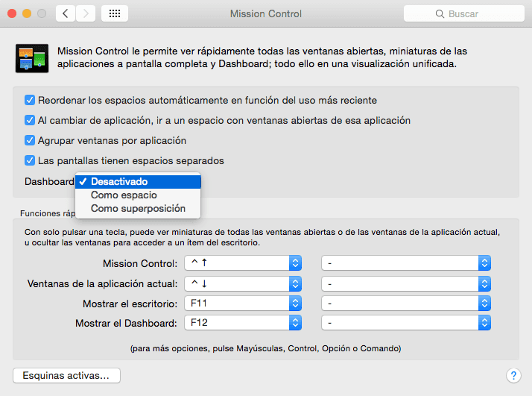
Task: Open Mostrar el Dashboard F12 dropdown
Action: point(243,323)
